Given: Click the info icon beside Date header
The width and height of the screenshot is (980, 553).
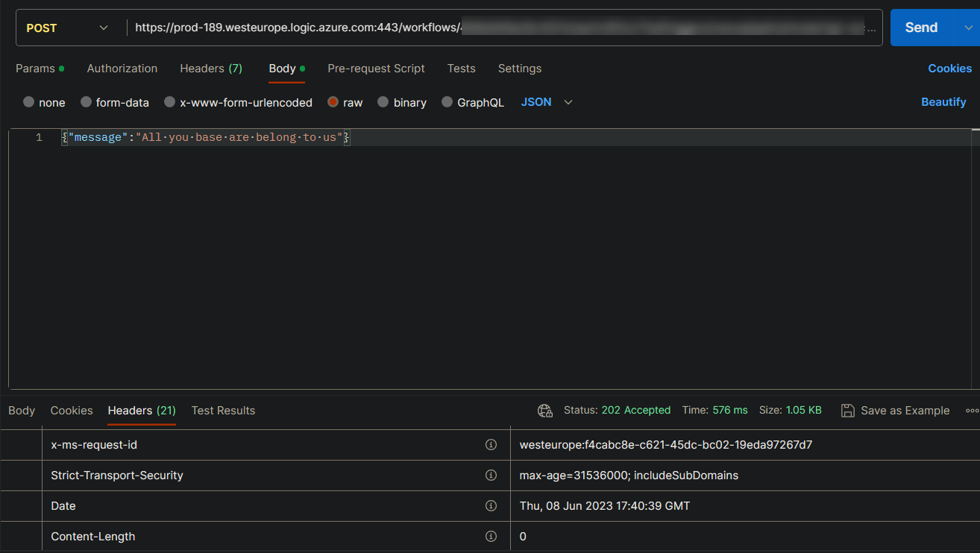Looking at the screenshot, I should pyautogui.click(x=491, y=505).
